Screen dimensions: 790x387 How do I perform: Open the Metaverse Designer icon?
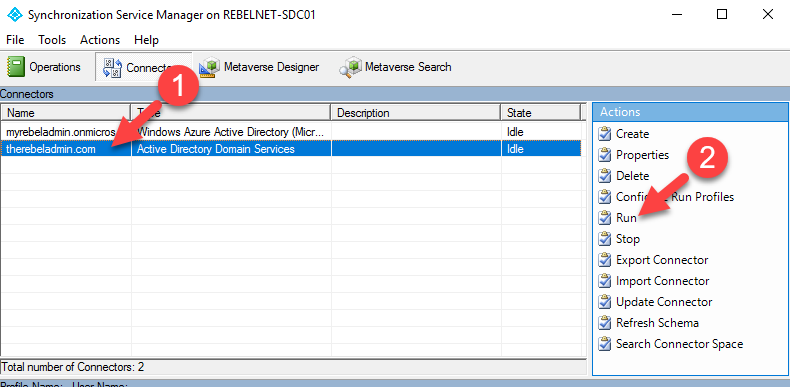[209, 68]
